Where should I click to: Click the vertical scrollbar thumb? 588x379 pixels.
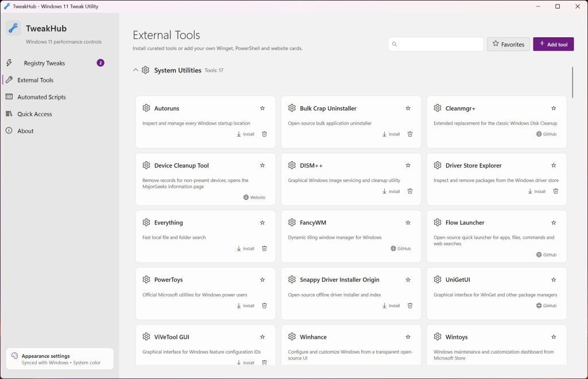(x=572, y=83)
